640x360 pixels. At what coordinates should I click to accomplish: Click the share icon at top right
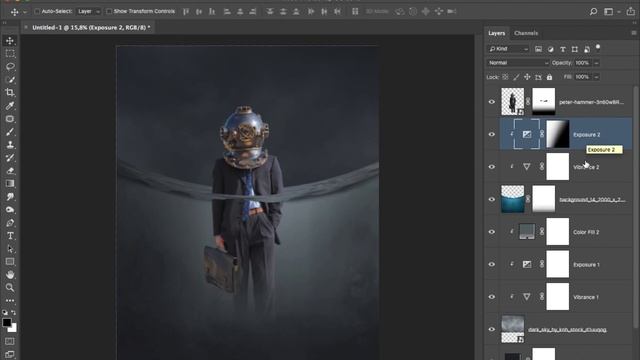(x=631, y=11)
